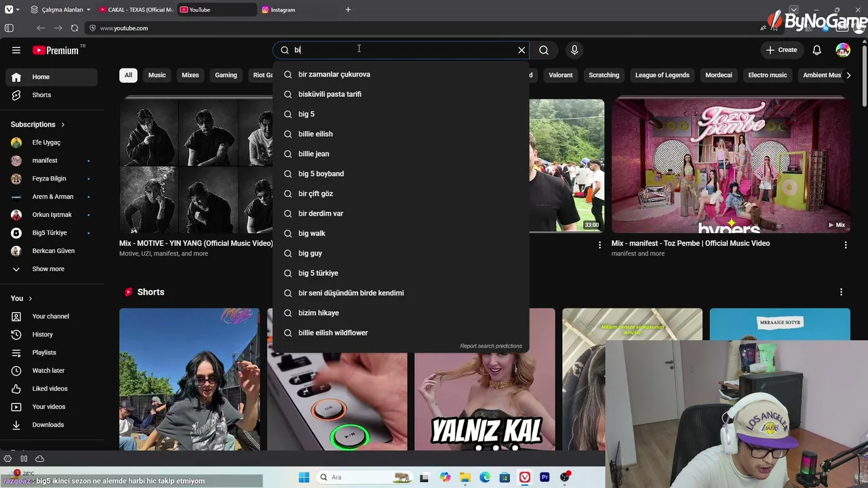The height and width of the screenshot is (488, 868).
Task: Reload the YouTube page
Action: tap(75, 28)
